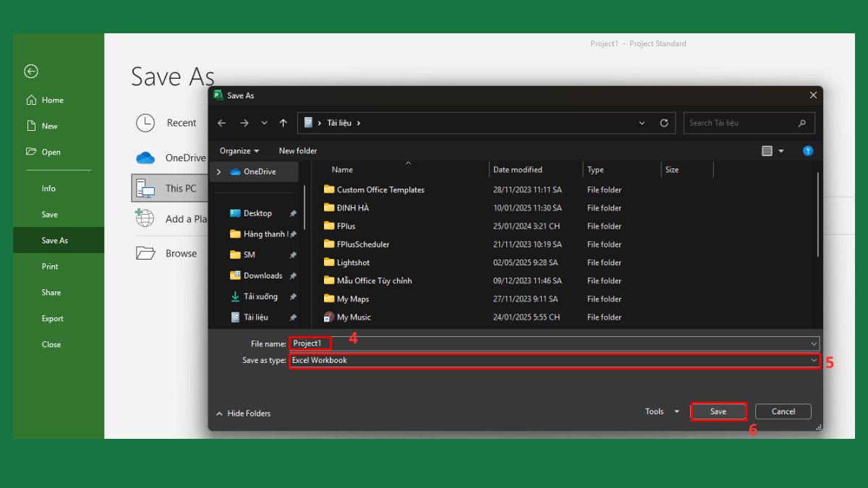Click the dialog Back navigation arrow

tap(222, 123)
